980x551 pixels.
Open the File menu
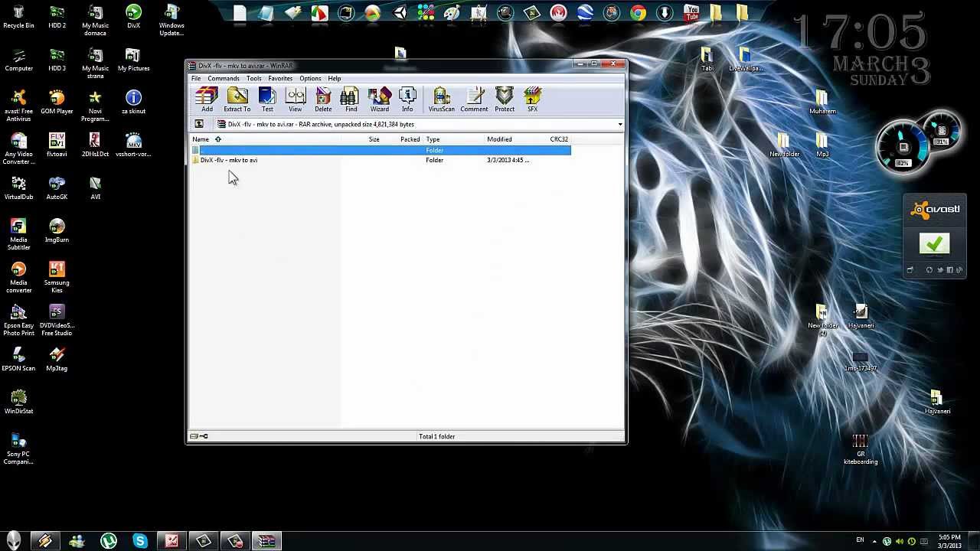(x=196, y=78)
